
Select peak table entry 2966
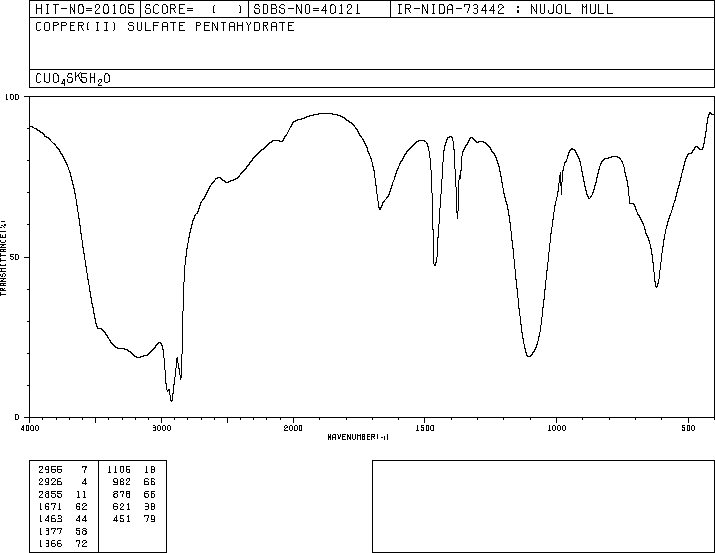[x=50, y=470]
